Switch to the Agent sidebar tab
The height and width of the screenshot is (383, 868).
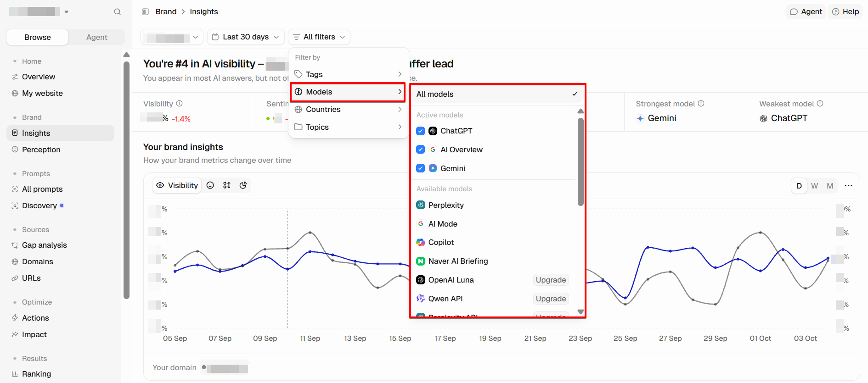97,37
